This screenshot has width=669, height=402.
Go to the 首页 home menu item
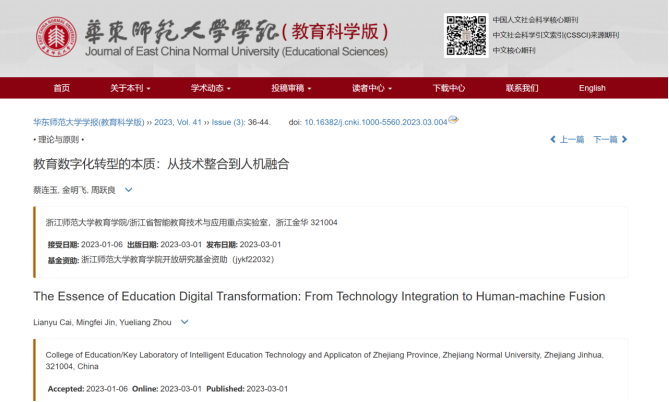coord(62,88)
